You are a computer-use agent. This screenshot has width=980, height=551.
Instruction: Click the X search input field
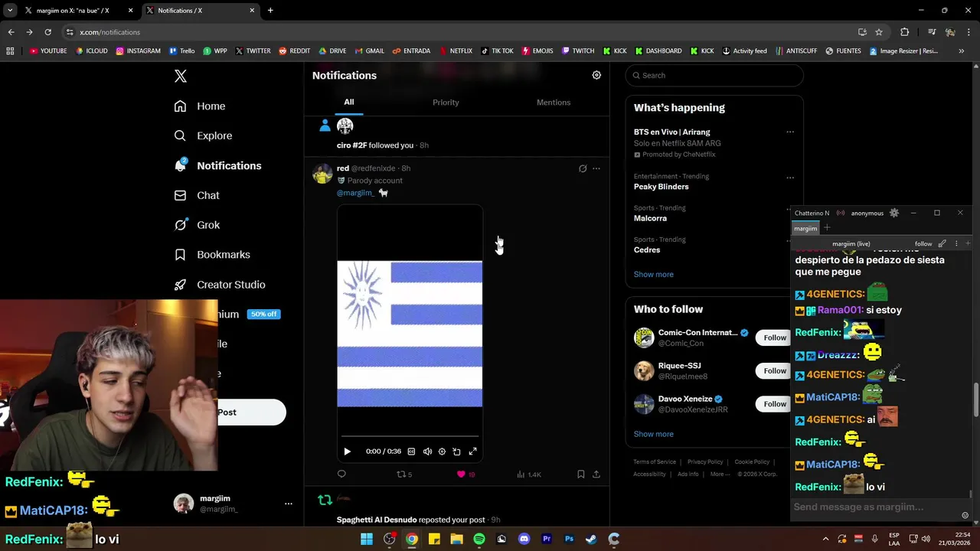(x=714, y=75)
